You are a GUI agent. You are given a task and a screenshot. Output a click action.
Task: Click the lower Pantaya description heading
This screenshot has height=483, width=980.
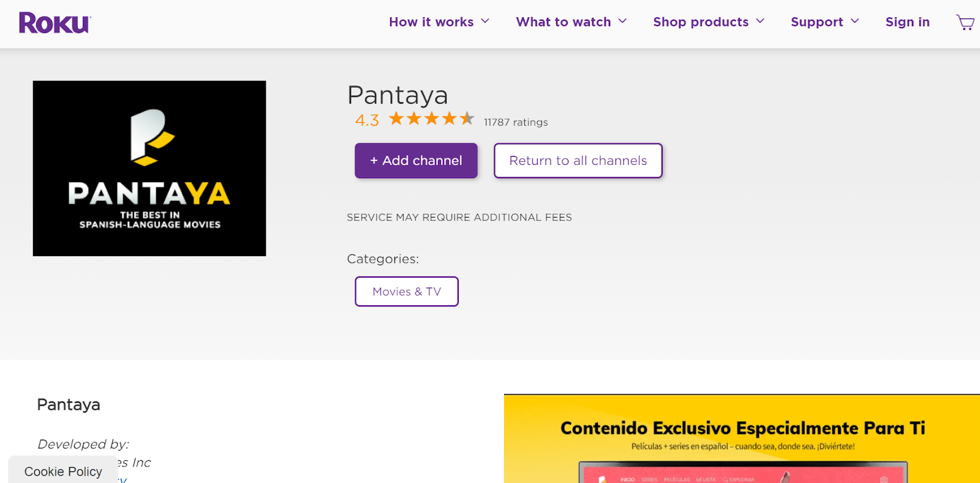point(69,405)
